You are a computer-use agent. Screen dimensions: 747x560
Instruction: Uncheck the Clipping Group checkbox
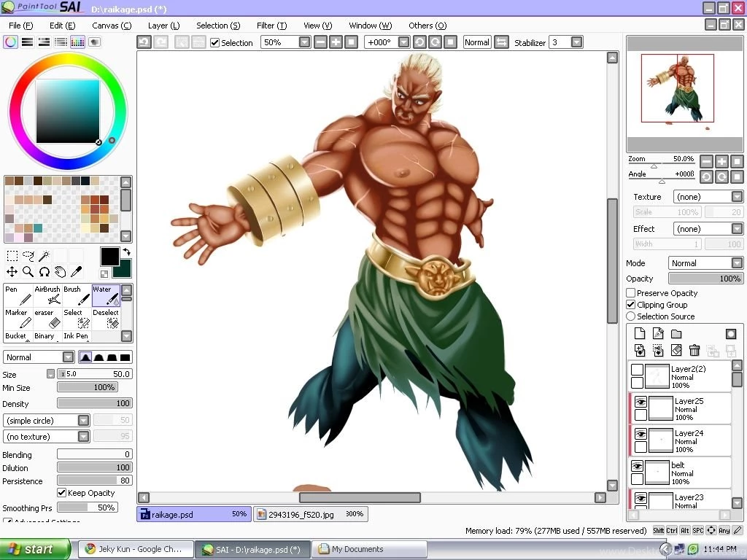[631, 305]
